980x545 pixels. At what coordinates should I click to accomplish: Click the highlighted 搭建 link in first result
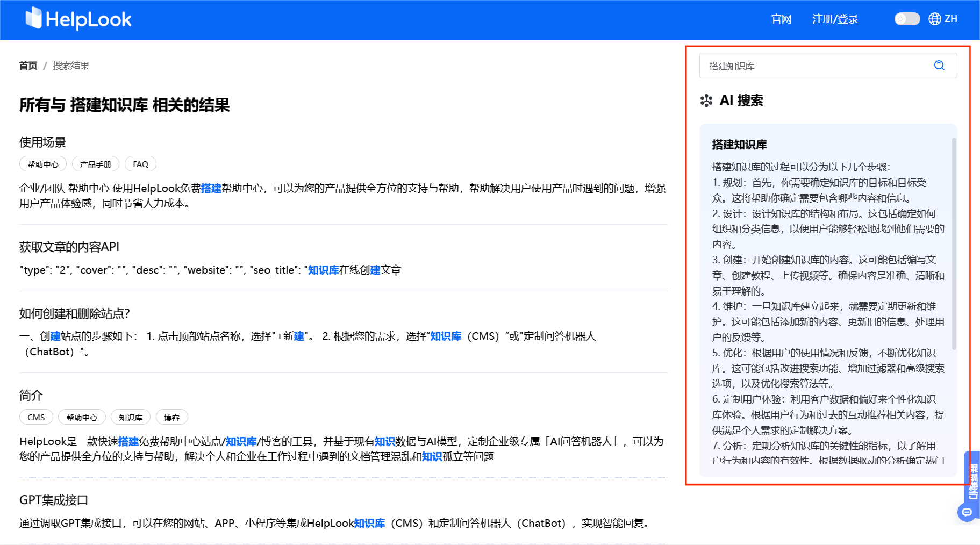pyautogui.click(x=211, y=188)
